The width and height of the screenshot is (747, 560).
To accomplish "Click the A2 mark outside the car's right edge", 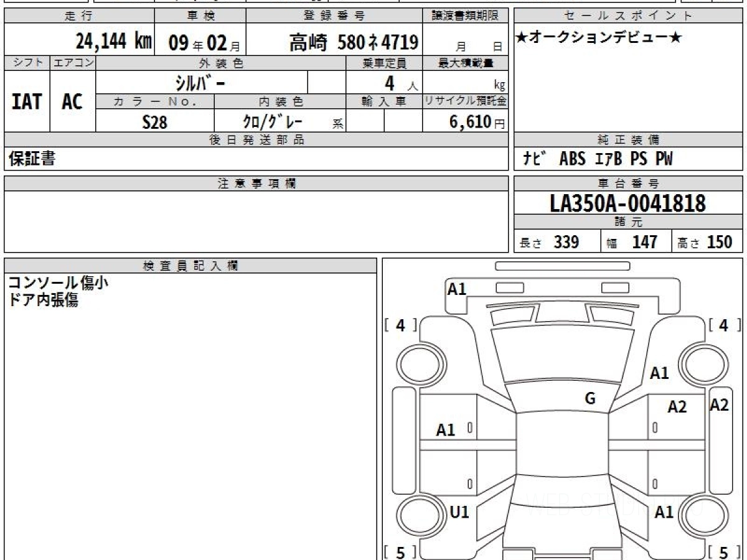I will (x=720, y=405).
